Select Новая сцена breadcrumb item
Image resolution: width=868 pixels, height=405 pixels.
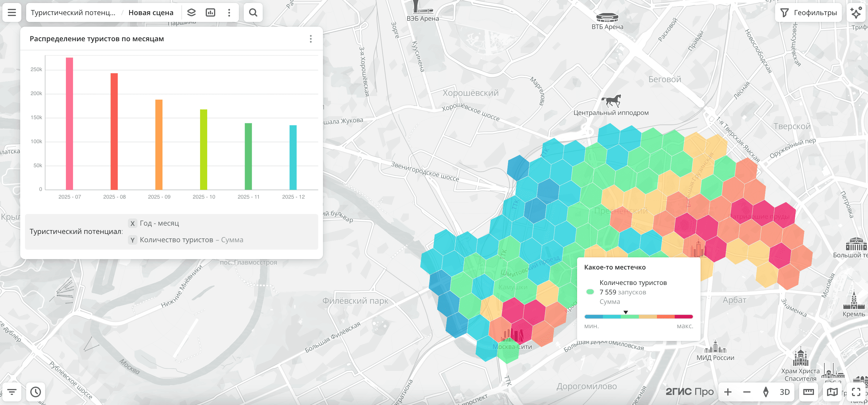pyautogui.click(x=151, y=13)
